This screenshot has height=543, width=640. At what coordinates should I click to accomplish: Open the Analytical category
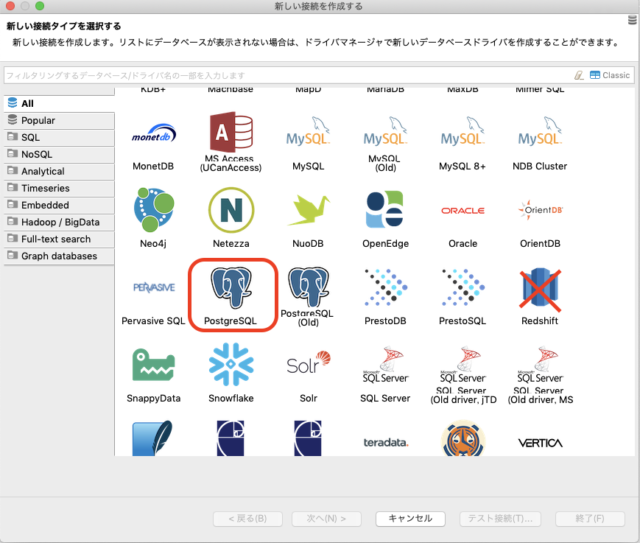[59, 171]
